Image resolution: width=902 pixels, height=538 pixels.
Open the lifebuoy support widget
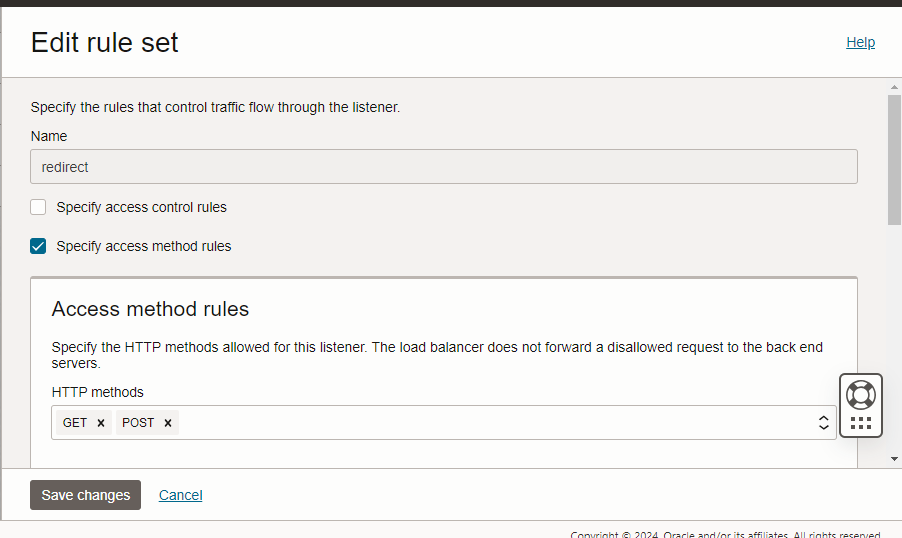[x=860, y=393]
